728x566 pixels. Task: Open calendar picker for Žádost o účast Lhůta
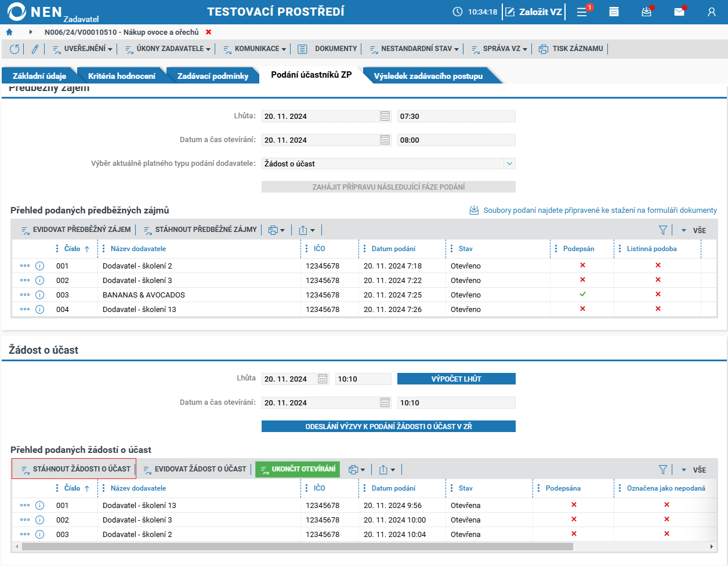pyautogui.click(x=323, y=379)
